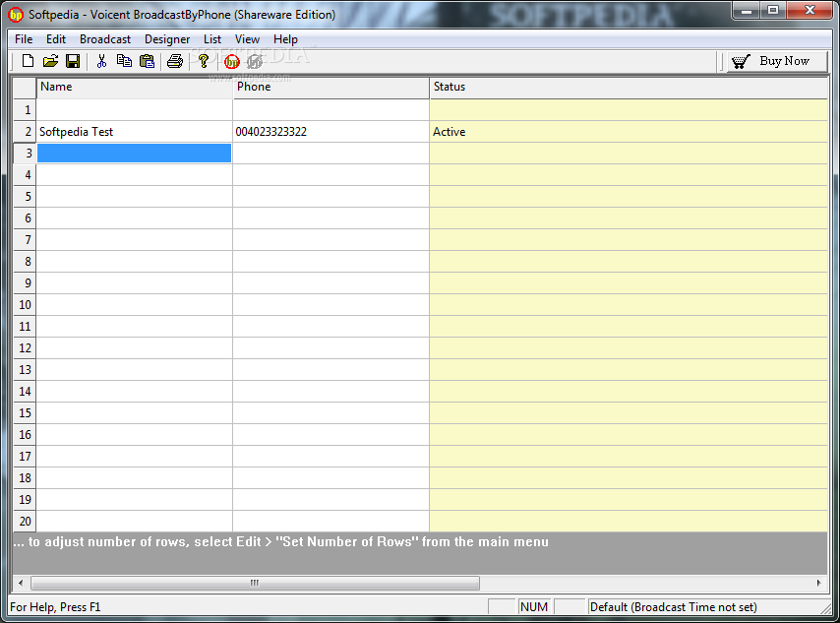Open the List menu
Image resolution: width=840 pixels, height=623 pixels.
click(x=212, y=39)
